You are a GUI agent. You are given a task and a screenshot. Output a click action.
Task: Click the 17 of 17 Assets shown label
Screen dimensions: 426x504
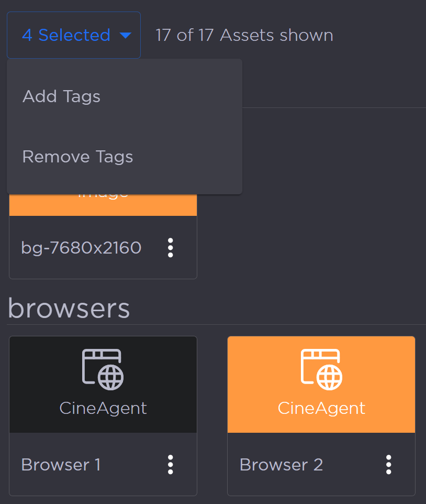point(244,35)
